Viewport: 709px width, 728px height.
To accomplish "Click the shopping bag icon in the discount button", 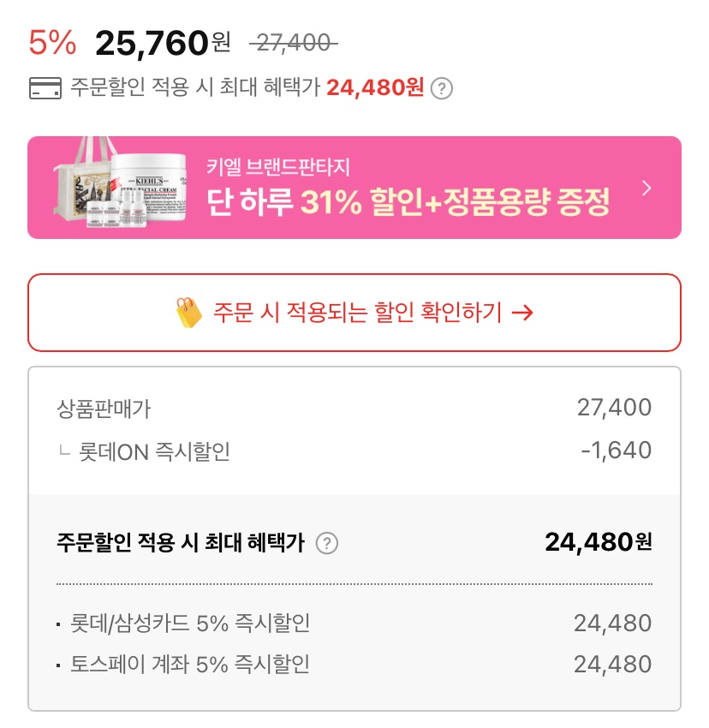I will coord(188,313).
